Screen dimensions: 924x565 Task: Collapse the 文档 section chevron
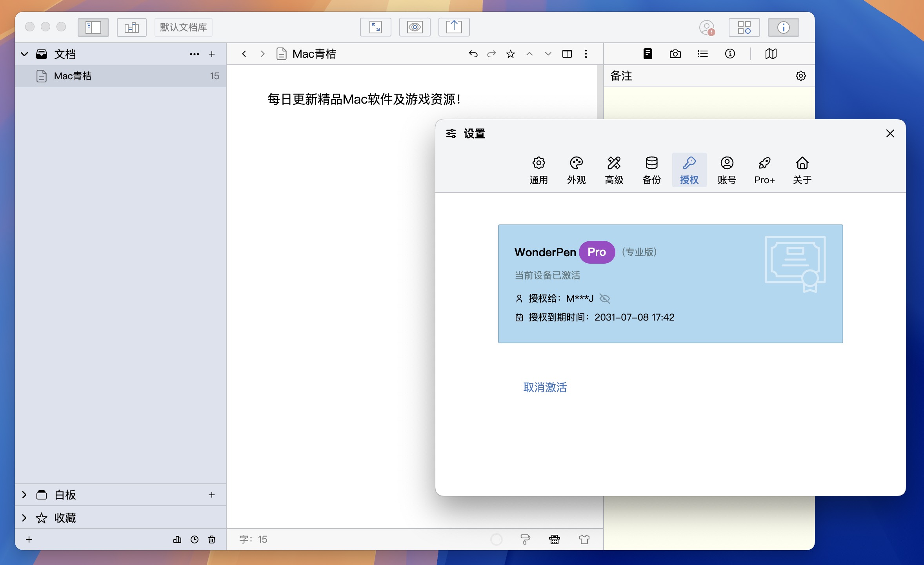[x=25, y=54]
